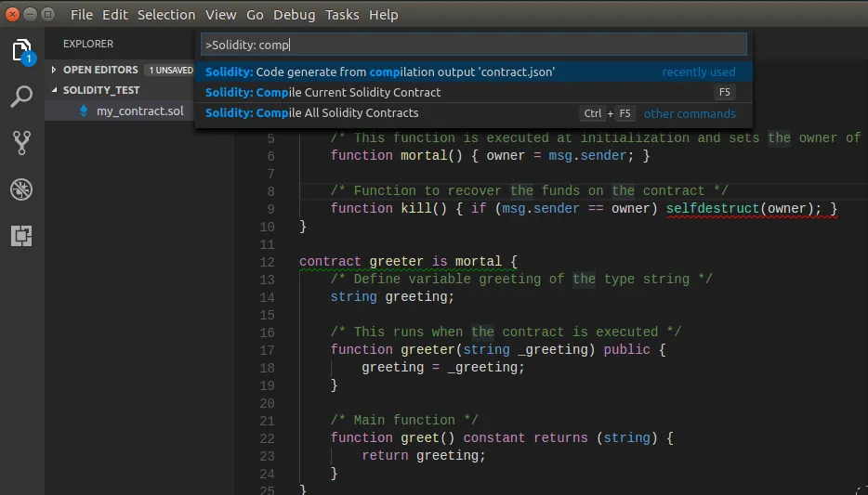Viewport: 868px width, 495px height.
Task: Click the 'string greeting;' declaration
Action: (x=392, y=297)
